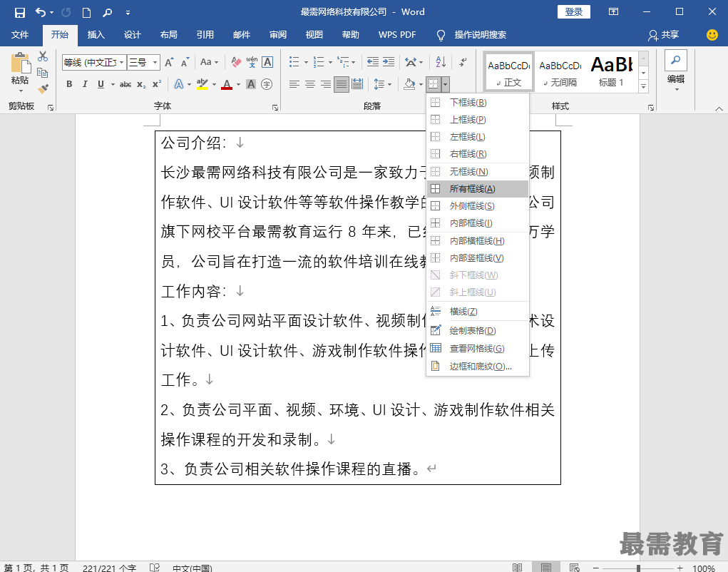Viewport: 728px width, 572px height.
Task: Undo the last action
Action: (41, 13)
